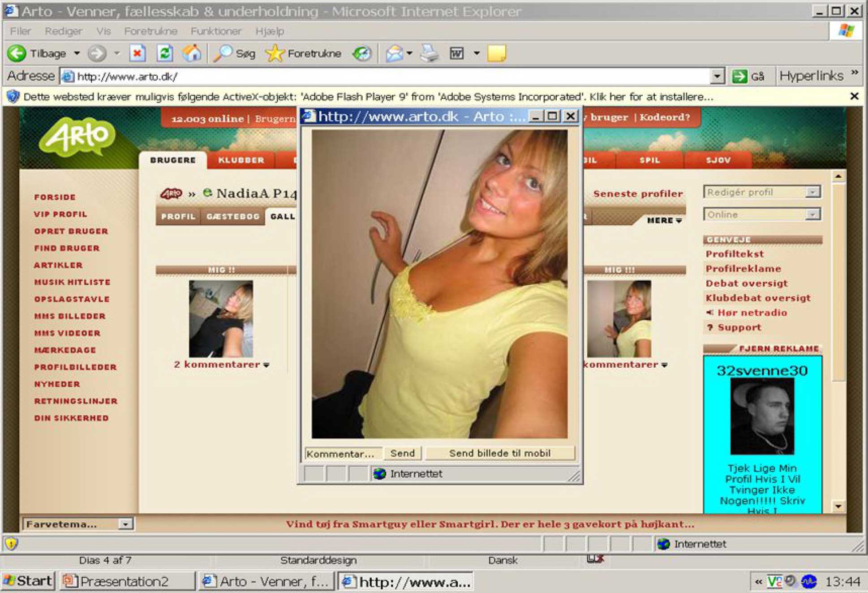This screenshot has width=868, height=593.
Task: Open the Windows Start menu
Action: pyautogui.click(x=28, y=581)
